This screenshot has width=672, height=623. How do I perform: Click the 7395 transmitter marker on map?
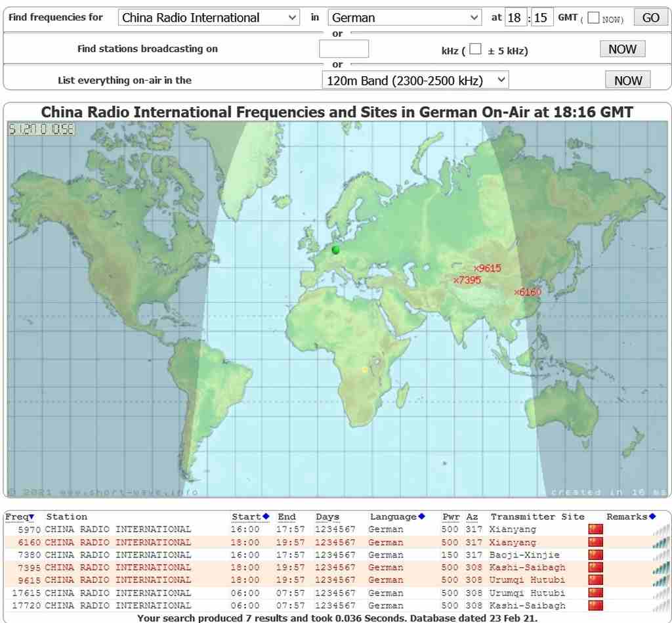[x=467, y=280]
